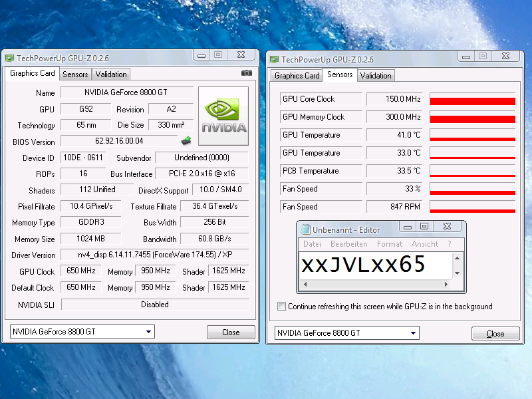
Task: Open GPU selector dropdown in Sensors window
Action: point(413,333)
